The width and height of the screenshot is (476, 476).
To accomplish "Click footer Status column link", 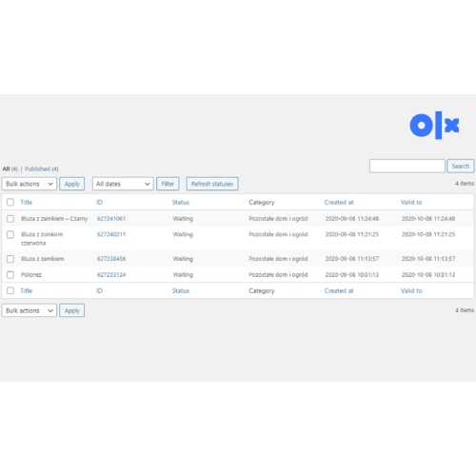I will tap(181, 290).
